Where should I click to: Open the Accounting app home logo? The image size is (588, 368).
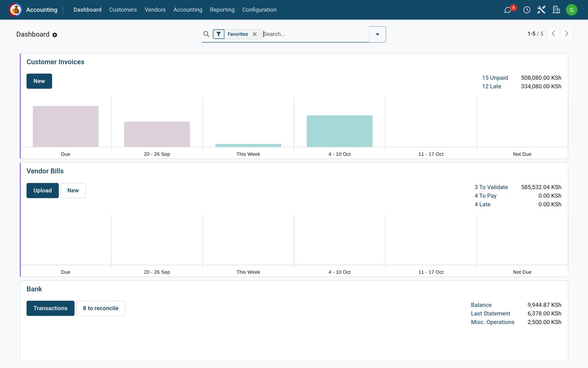15,10
